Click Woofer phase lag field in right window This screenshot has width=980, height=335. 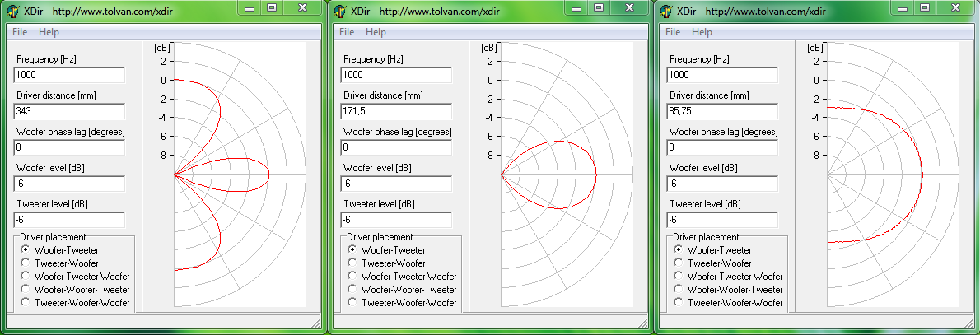pos(722,147)
